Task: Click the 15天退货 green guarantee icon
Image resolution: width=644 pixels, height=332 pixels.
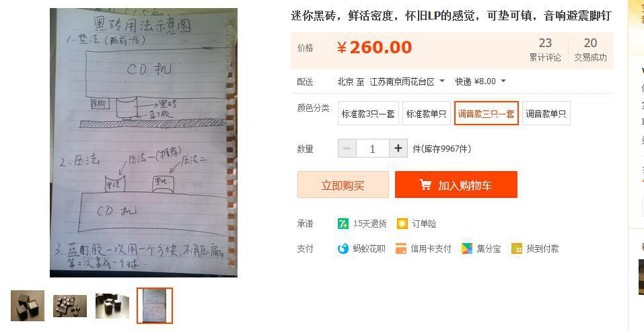Action: [343, 224]
